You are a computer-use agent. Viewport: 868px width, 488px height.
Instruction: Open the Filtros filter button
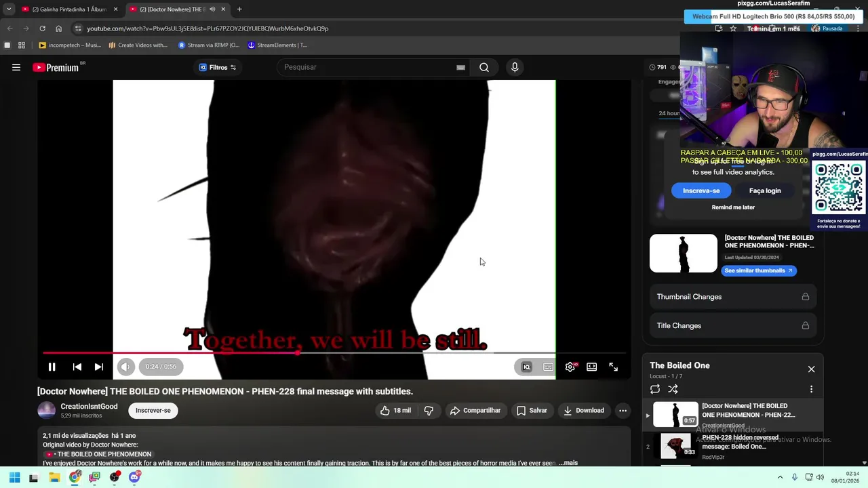pyautogui.click(x=217, y=67)
